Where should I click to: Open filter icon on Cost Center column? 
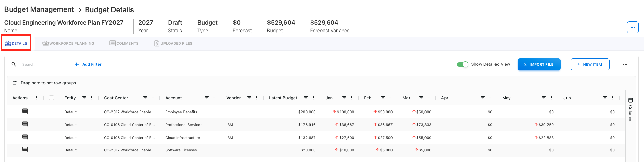coord(145,98)
